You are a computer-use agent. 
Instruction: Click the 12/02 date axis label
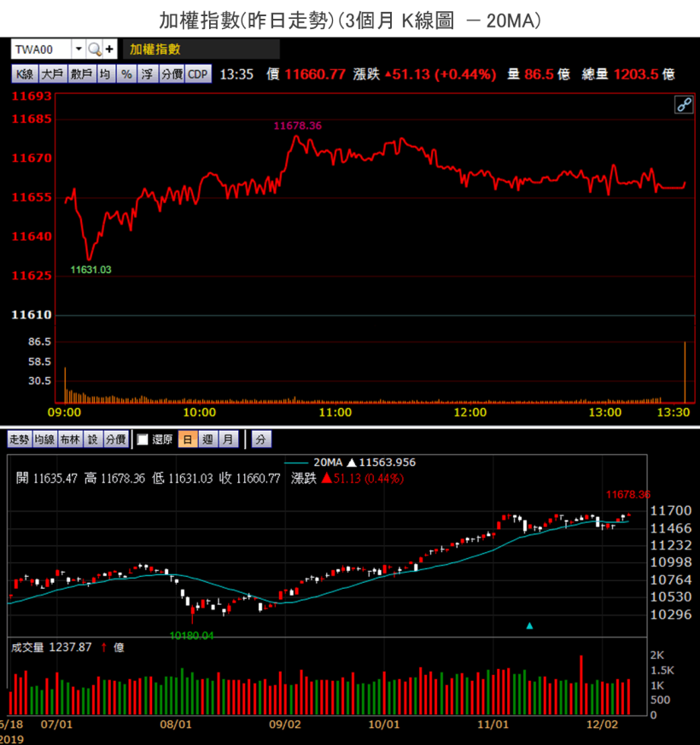tap(602, 725)
